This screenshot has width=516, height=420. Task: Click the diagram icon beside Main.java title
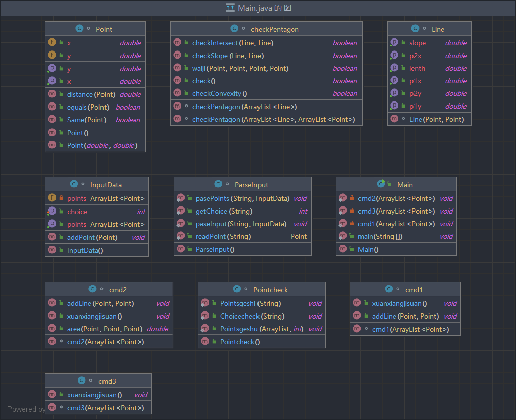tap(230, 8)
